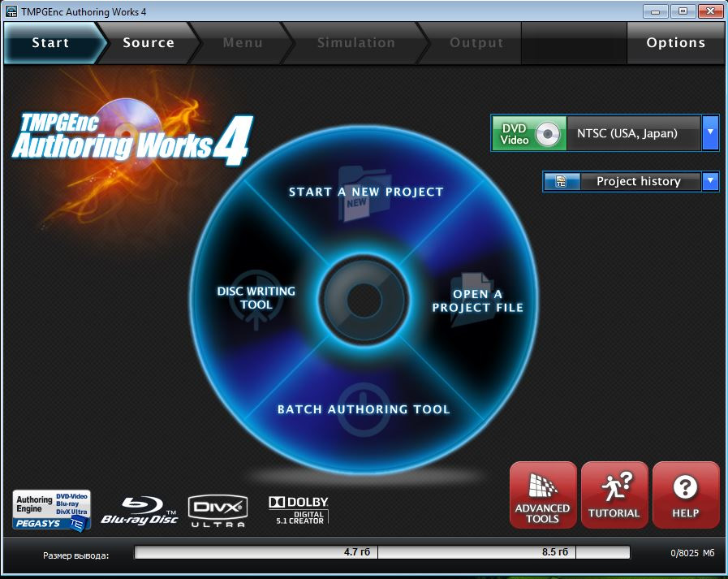The width and height of the screenshot is (728, 579).
Task: Click the 8.5 гб marker on the size bar
Action: 555,552
